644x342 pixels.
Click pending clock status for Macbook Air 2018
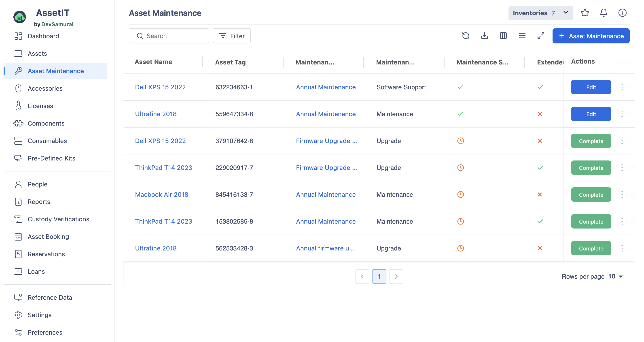tap(460, 195)
